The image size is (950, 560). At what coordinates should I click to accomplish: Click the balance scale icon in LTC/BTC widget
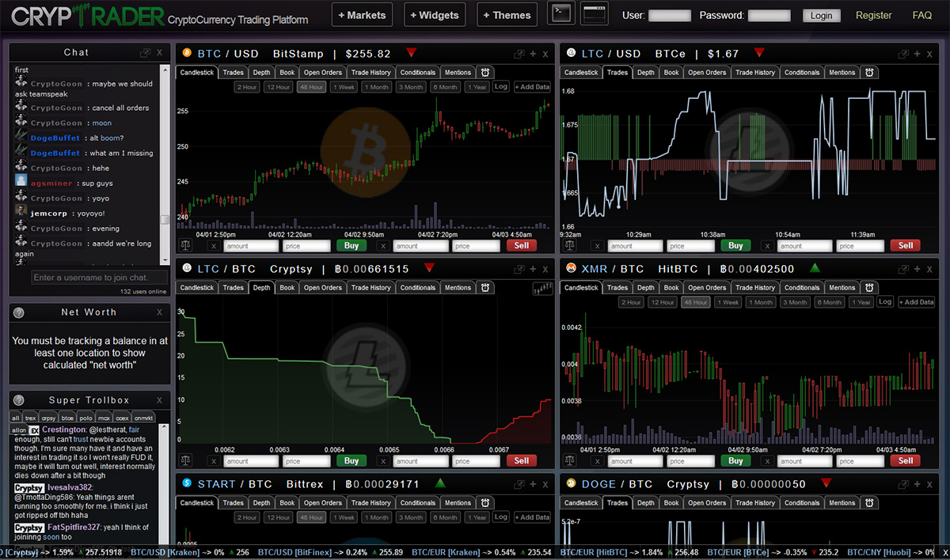(185, 461)
